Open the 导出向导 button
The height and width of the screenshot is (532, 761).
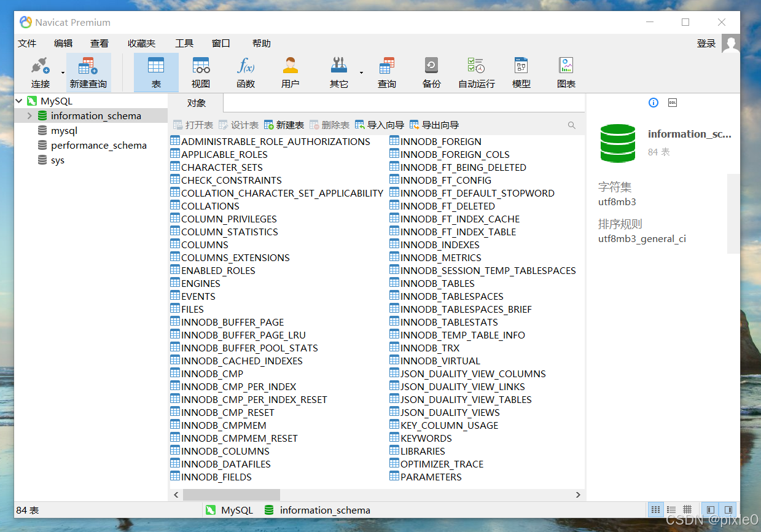click(x=434, y=125)
